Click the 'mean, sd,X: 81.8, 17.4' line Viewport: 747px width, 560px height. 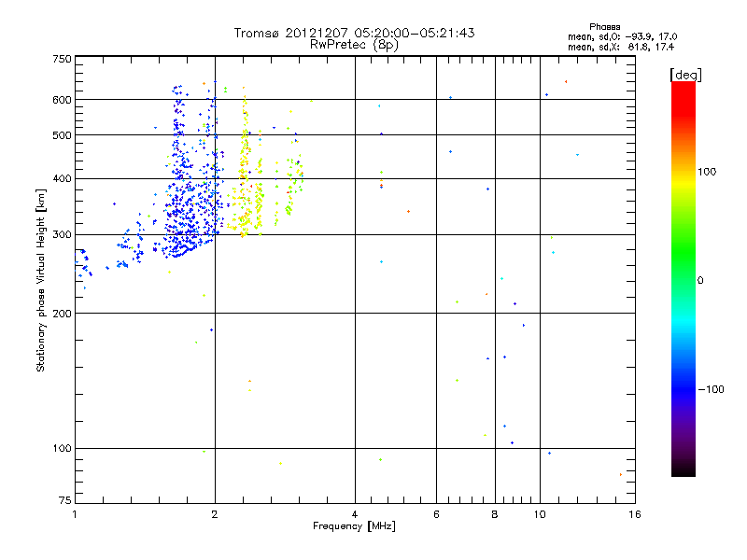(621, 47)
